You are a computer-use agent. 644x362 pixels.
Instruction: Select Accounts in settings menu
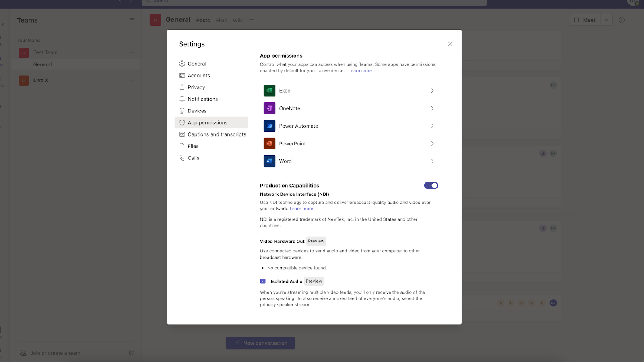tap(211, 75)
